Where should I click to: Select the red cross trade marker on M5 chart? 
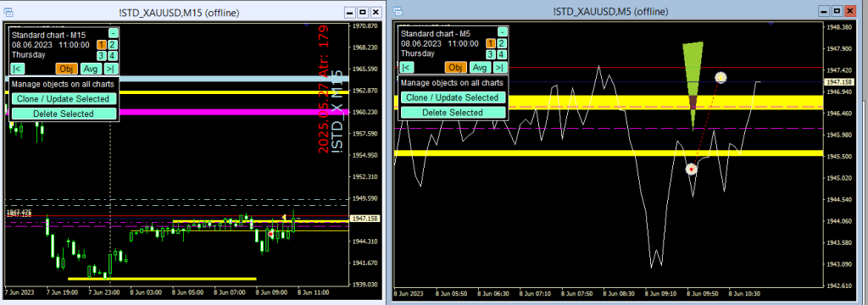(691, 169)
